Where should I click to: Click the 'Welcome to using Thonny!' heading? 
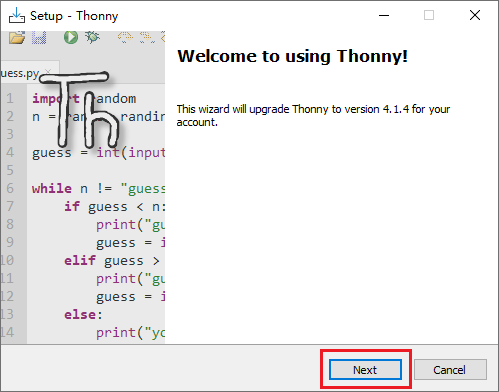pyautogui.click(x=292, y=56)
